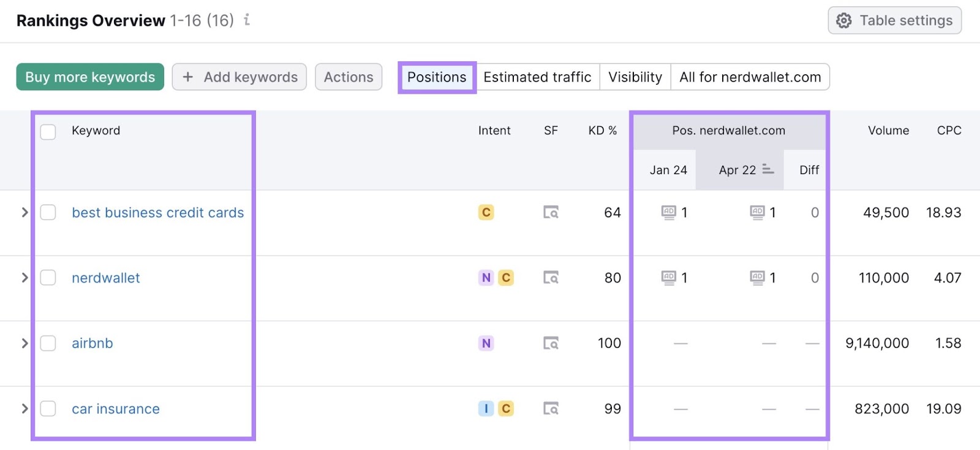The width and height of the screenshot is (980, 450).
Task: Click the Apr 22 sort icon
Action: click(768, 170)
